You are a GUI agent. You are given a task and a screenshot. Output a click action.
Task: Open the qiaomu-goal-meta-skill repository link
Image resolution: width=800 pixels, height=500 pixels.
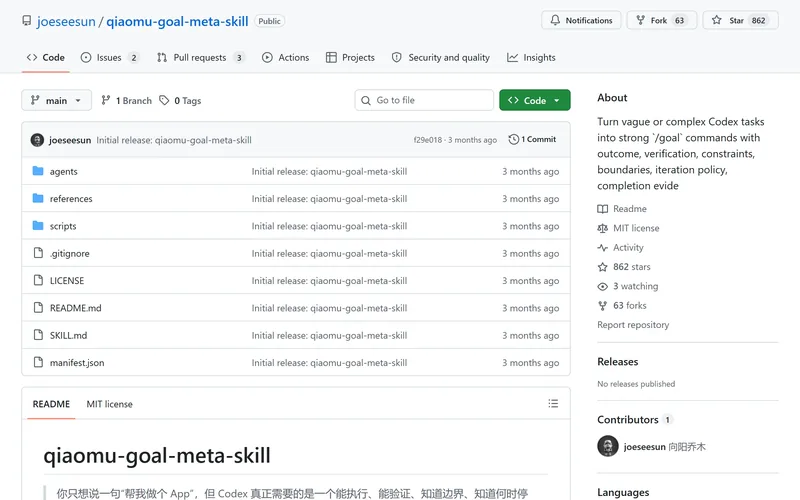(177, 21)
